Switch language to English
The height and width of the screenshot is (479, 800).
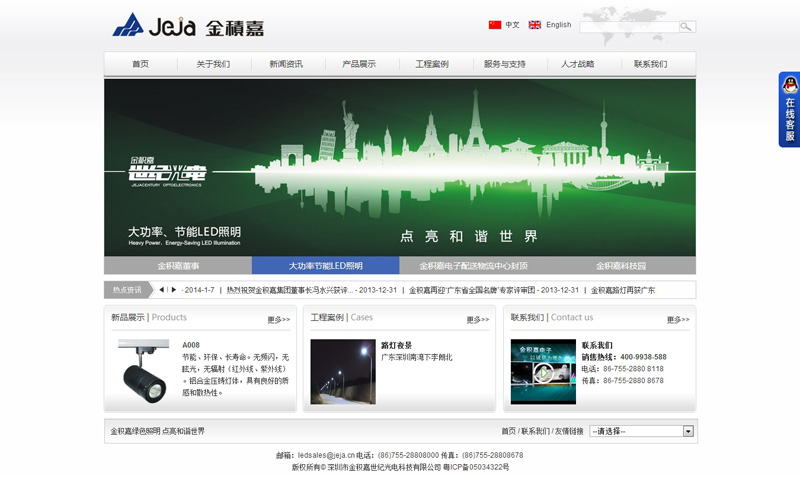pyautogui.click(x=559, y=24)
